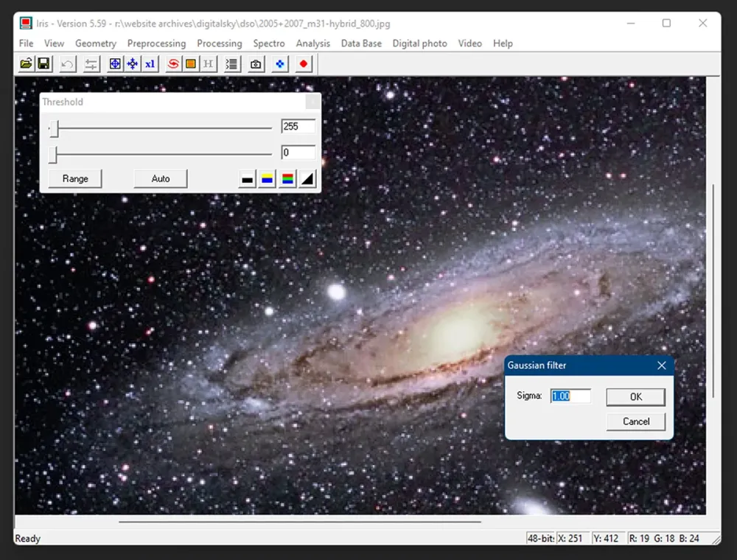
Task: Click the red S rotation toolbar icon
Action: (174, 64)
